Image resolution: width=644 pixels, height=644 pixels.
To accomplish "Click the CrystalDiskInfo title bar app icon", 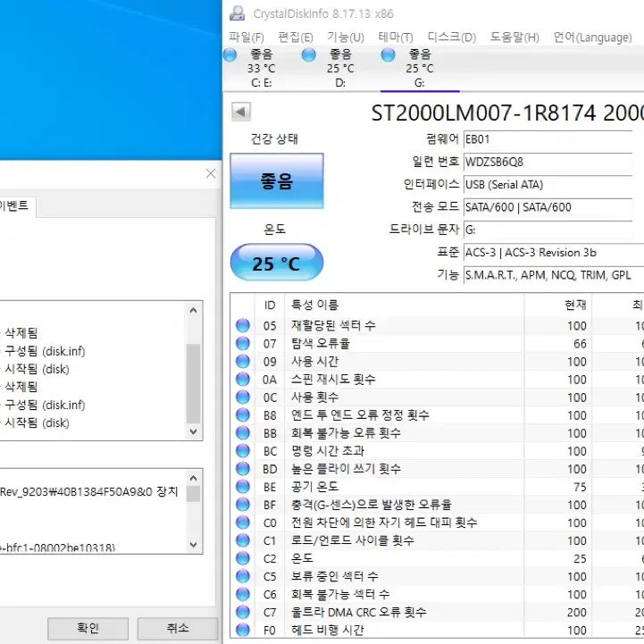I will 237,13.
